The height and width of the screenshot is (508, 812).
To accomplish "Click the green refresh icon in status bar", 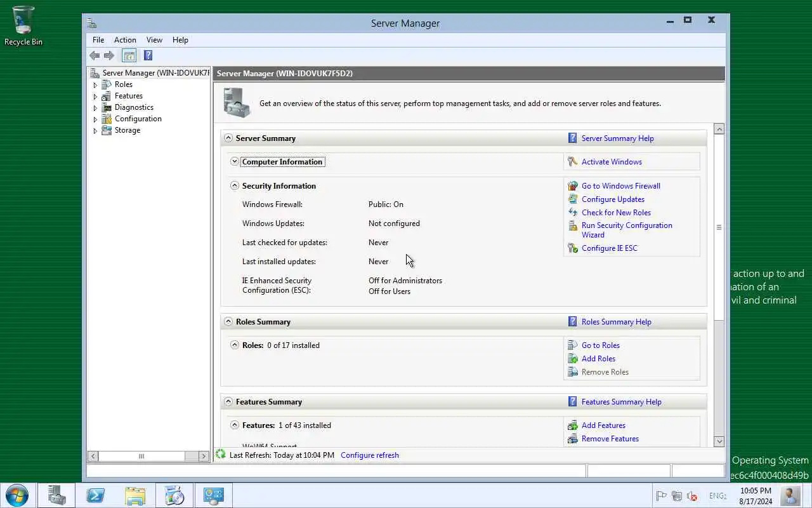I will [x=221, y=455].
